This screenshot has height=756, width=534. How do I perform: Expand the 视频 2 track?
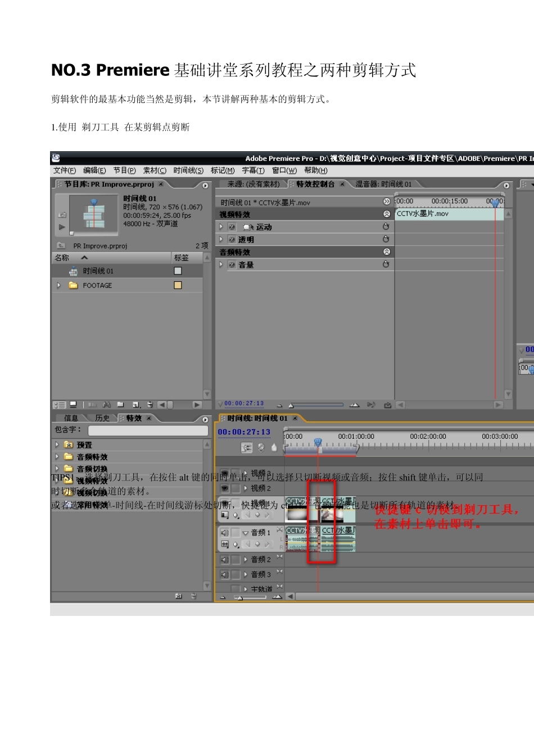click(x=246, y=488)
